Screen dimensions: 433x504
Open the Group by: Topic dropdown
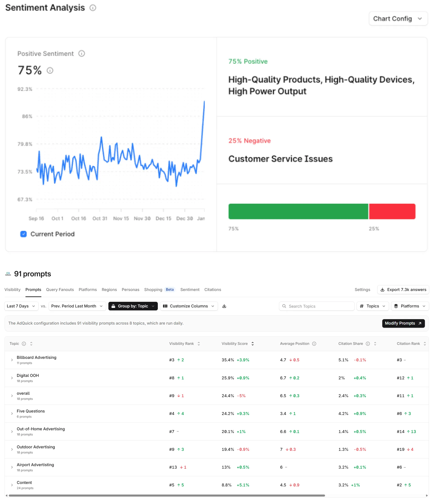click(x=133, y=306)
